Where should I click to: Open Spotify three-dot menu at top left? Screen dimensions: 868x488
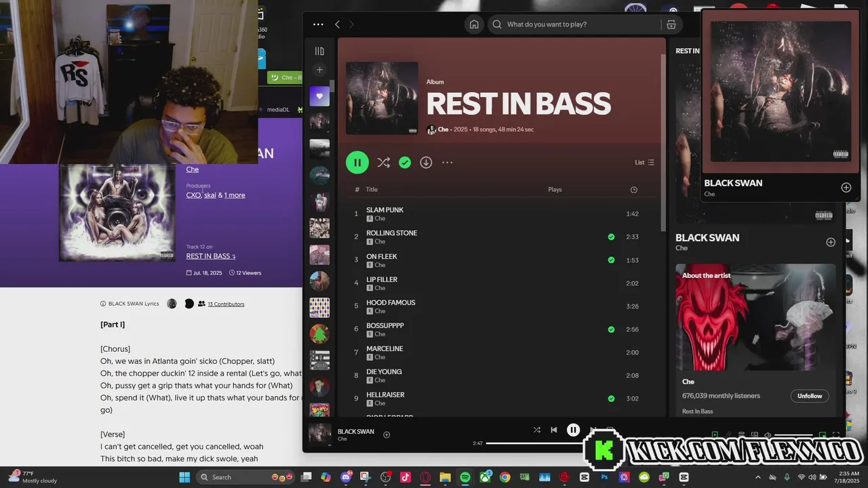[x=318, y=24]
